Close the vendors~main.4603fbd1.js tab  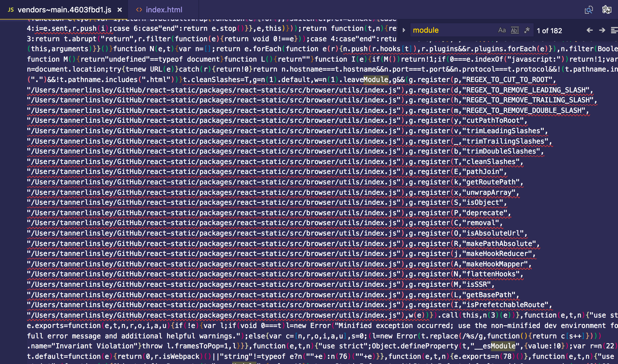tap(120, 10)
